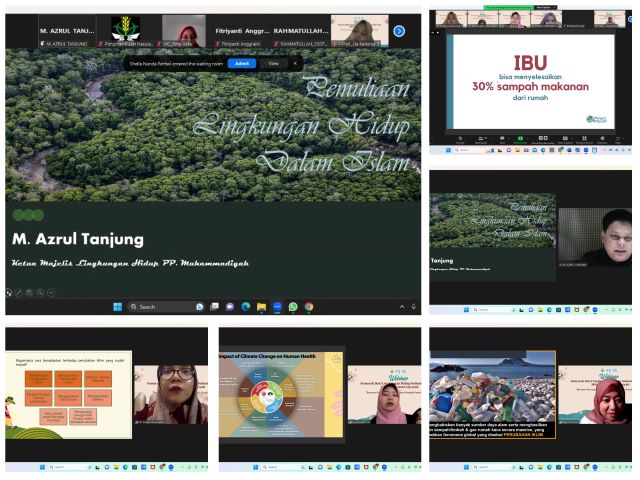Click the slideshow zoom magnifier icon
Viewport: 640px width, 480px height.
point(40,292)
